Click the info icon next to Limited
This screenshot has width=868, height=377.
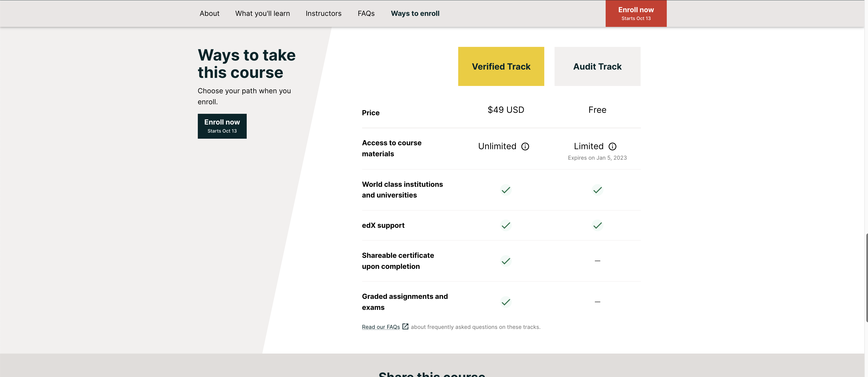[x=612, y=147]
